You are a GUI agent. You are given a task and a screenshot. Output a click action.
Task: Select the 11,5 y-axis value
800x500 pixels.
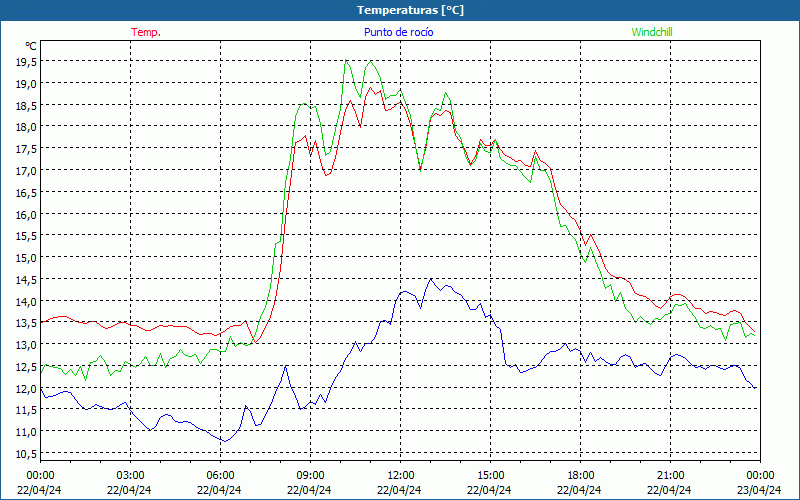pos(27,411)
